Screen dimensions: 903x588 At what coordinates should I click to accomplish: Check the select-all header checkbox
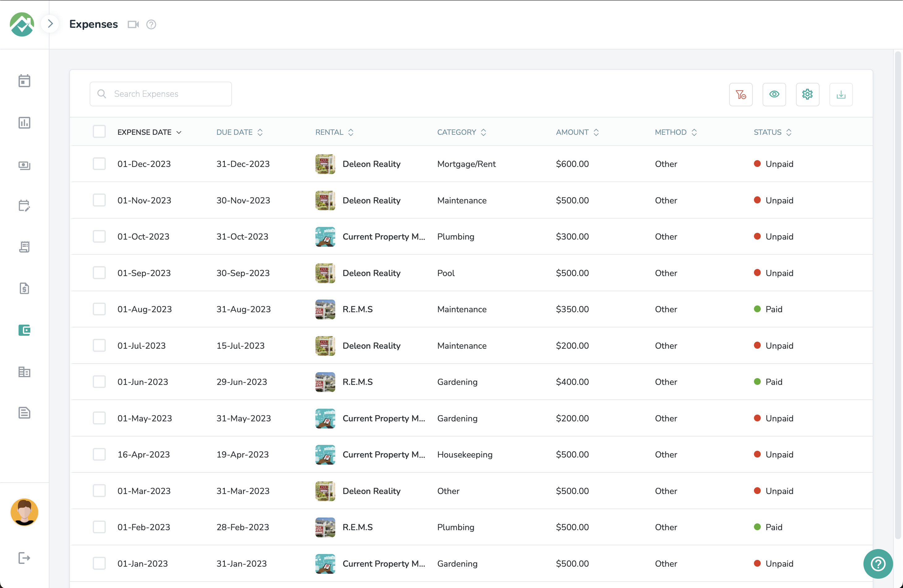99,132
